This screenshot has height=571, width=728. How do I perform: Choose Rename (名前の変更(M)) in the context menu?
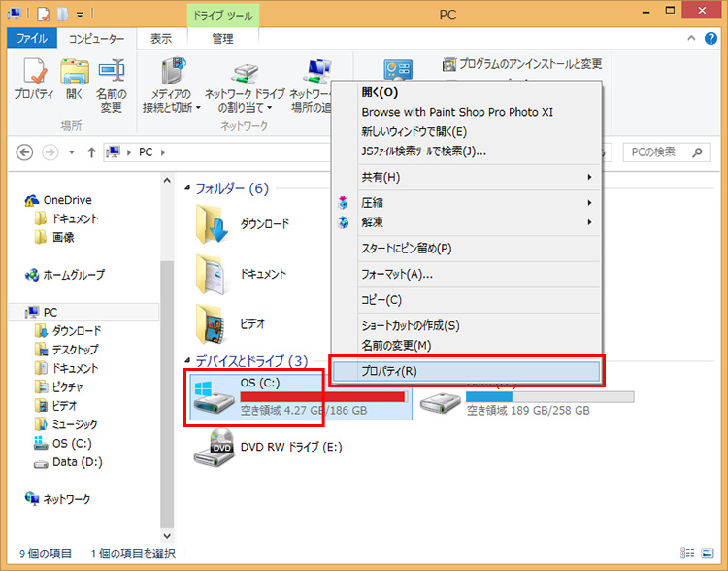click(x=466, y=345)
